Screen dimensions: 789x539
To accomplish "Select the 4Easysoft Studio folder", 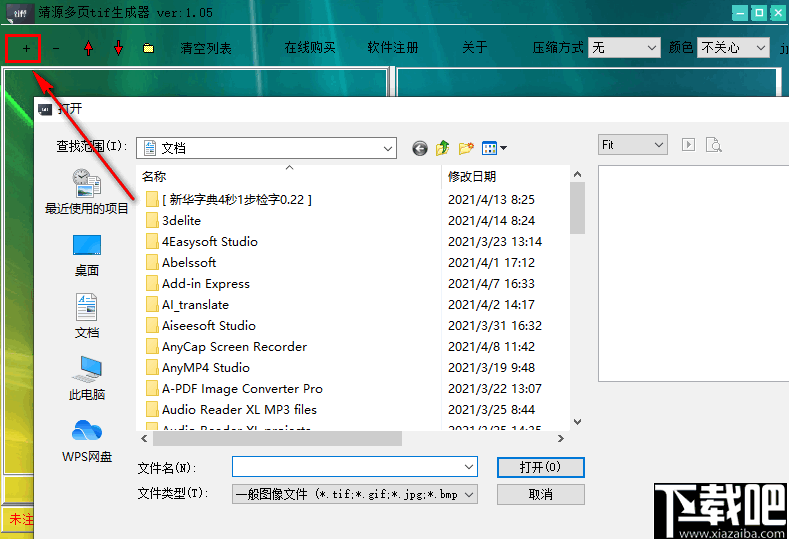I will (x=202, y=242).
